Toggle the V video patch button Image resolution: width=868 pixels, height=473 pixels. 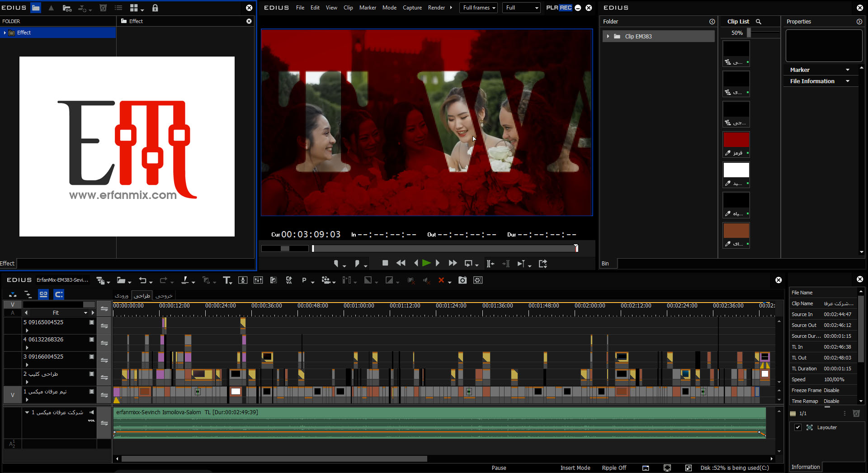[13, 395]
